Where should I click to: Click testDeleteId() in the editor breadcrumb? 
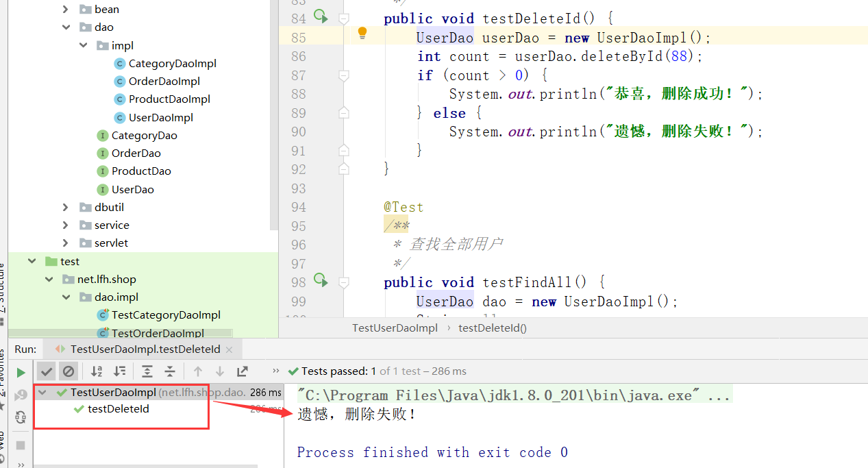coord(493,328)
